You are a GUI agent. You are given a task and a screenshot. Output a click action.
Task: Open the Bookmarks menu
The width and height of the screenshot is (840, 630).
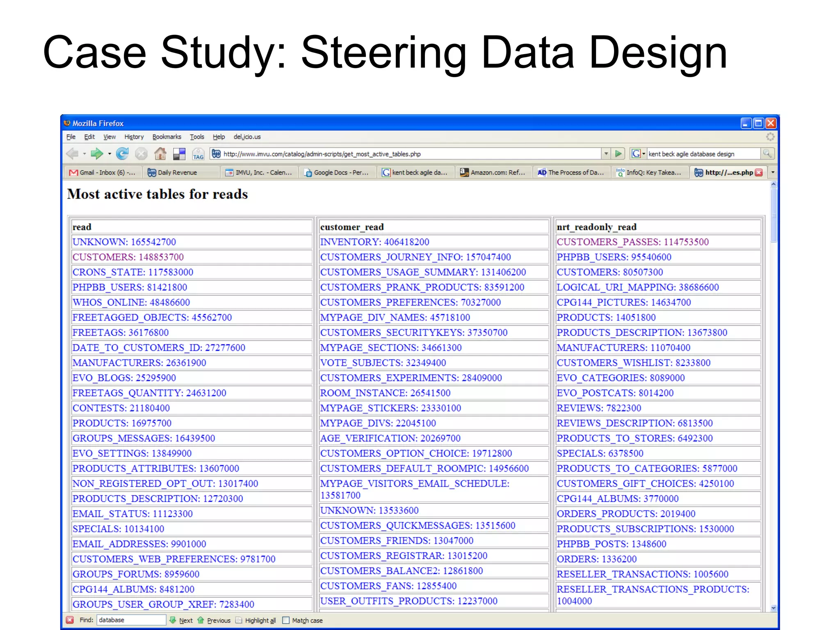click(x=167, y=137)
